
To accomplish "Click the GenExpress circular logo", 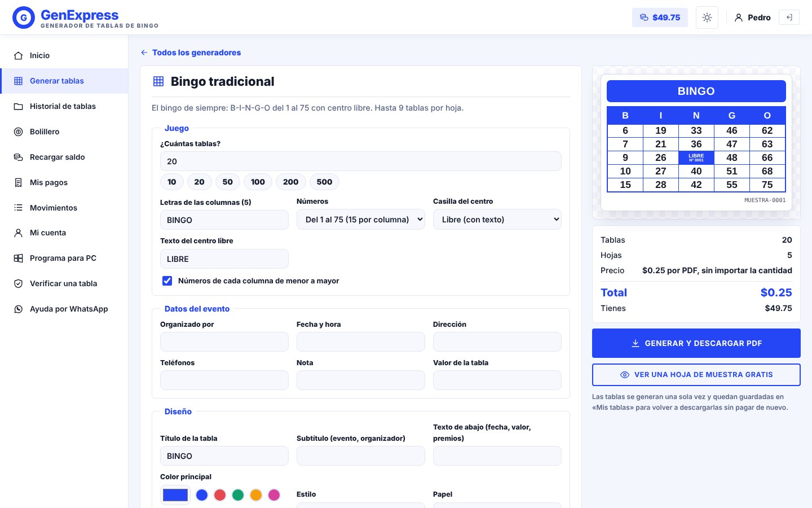I will pyautogui.click(x=24, y=17).
